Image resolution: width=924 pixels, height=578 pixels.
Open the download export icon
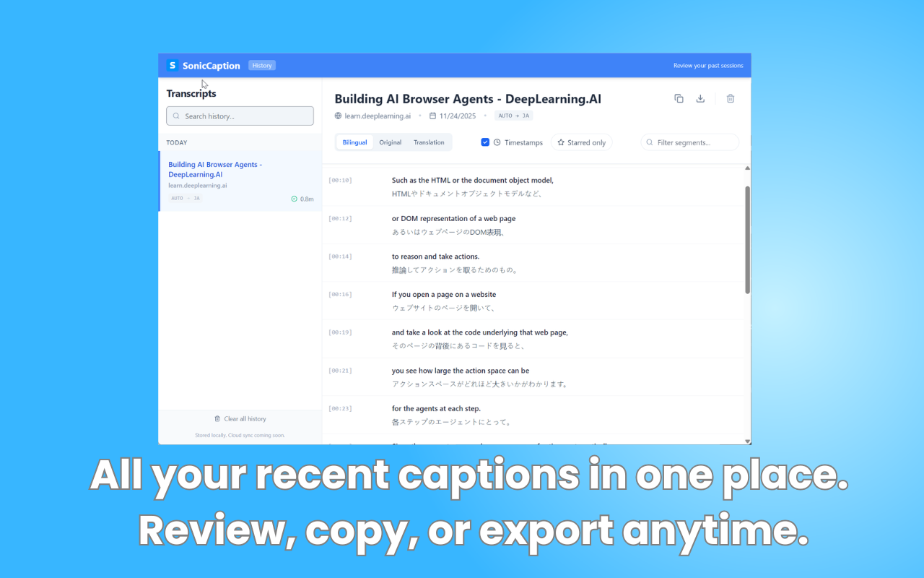tap(700, 98)
